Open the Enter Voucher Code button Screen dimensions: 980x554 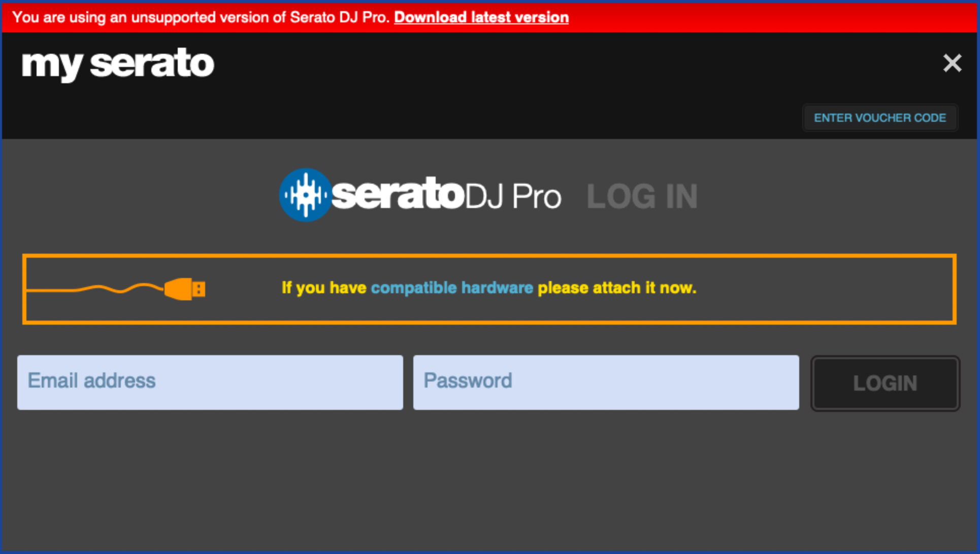coord(880,118)
